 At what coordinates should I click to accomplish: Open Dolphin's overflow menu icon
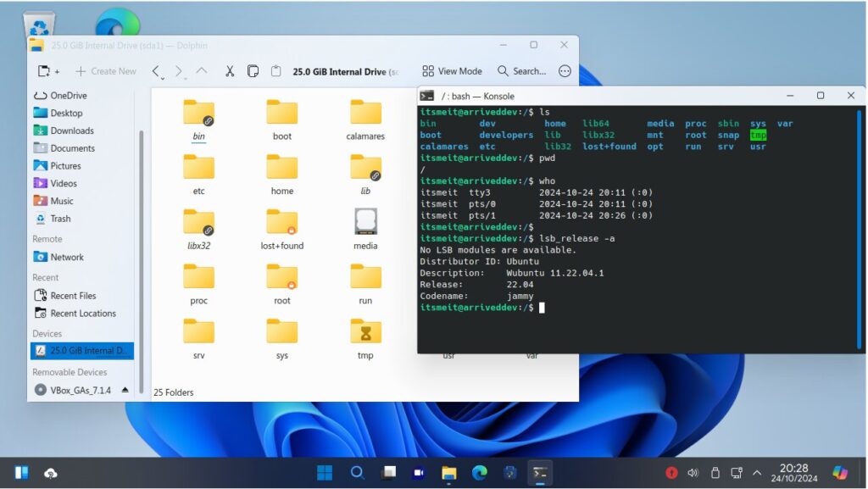pyautogui.click(x=564, y=71)
